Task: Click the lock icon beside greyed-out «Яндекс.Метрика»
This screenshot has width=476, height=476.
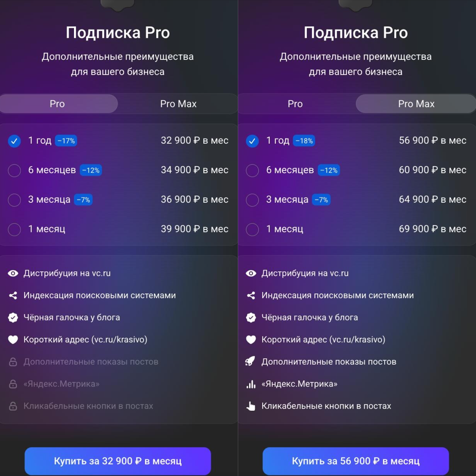Action: coord(13,384)
